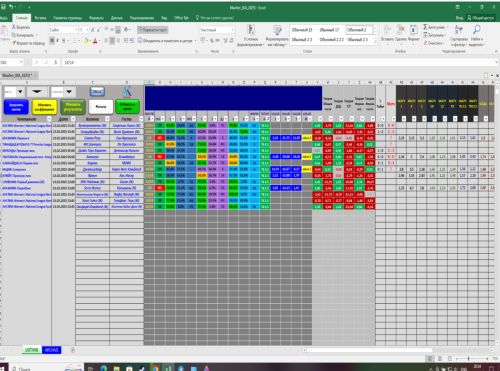The image size is (500, 371).
Task: Increase the indent
Action: coord(132,40)
